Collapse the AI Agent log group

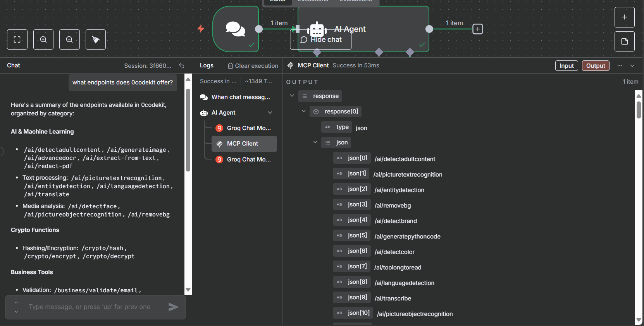[270, 113]
